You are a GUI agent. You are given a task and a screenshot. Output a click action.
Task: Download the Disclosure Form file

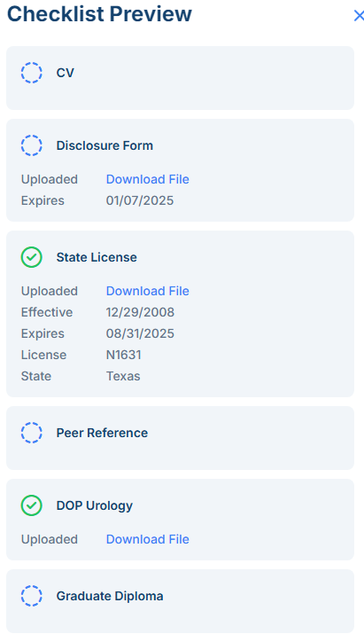147,179
